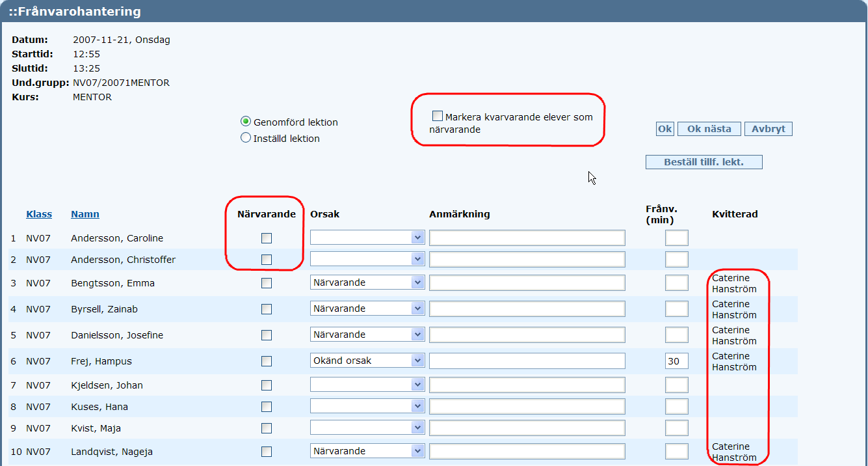
Task: Click Beställ tillf. lekt. button
Action: (704, 162)
